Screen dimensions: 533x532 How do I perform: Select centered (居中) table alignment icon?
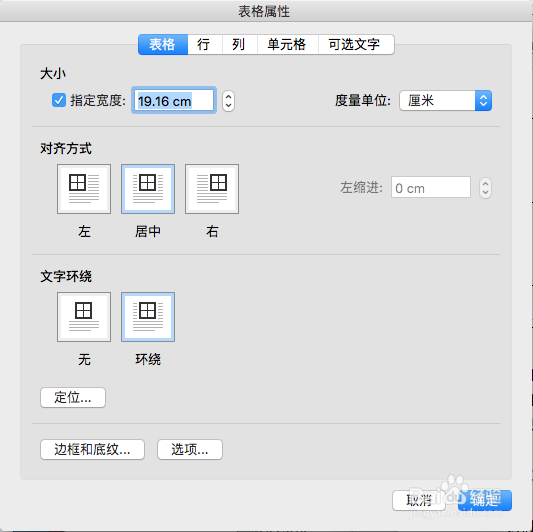pos(148,189)
